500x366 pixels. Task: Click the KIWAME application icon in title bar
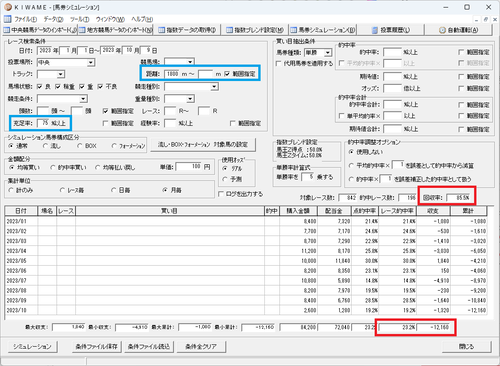[8, 7]
